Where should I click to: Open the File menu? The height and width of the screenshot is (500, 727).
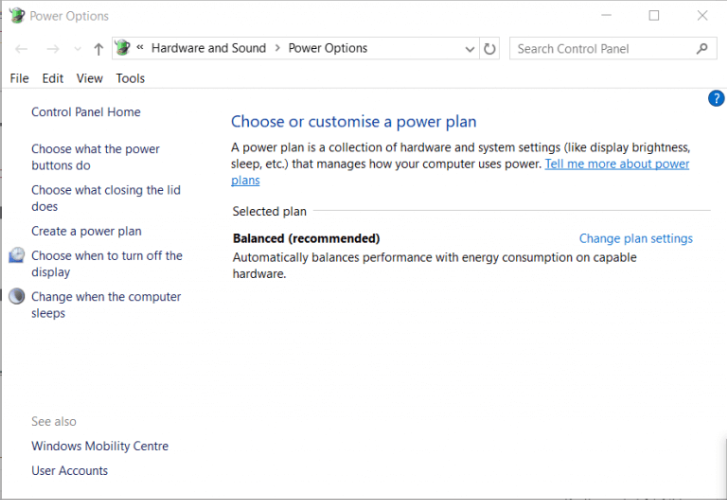[x=19, y=78]
